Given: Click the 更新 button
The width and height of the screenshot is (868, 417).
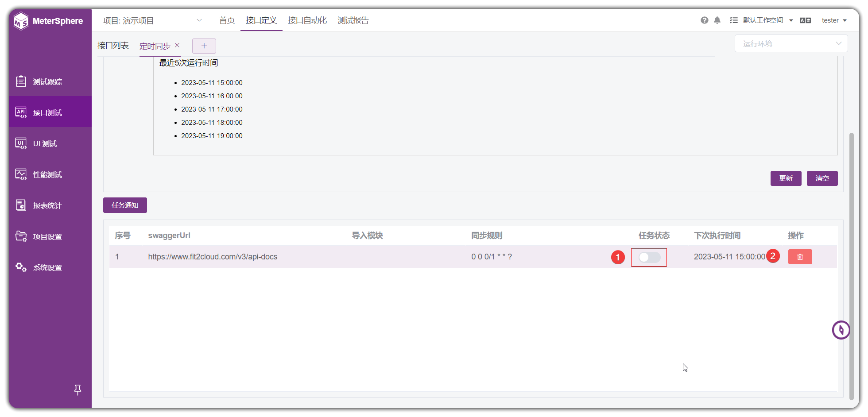Looking at the screenshot, I should 786,178.
